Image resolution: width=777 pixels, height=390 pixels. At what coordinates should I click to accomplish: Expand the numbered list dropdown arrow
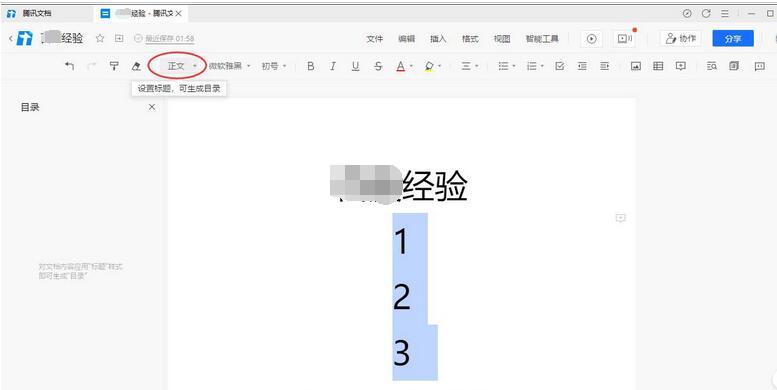[x=542, y=66]
